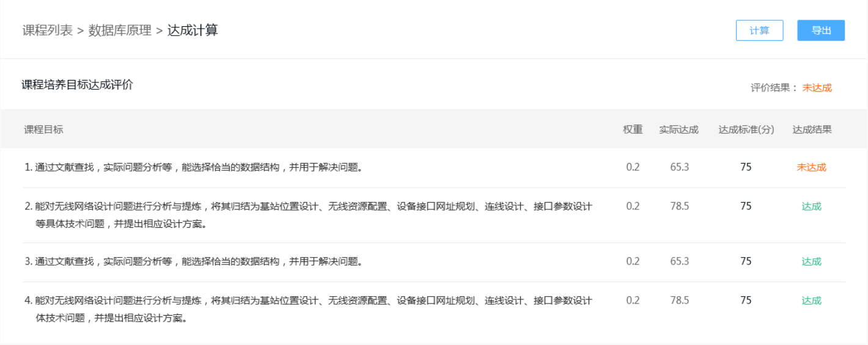The image size is (868, 345).
Task: Click the 评价结果 label
Action: pos(773,87)
